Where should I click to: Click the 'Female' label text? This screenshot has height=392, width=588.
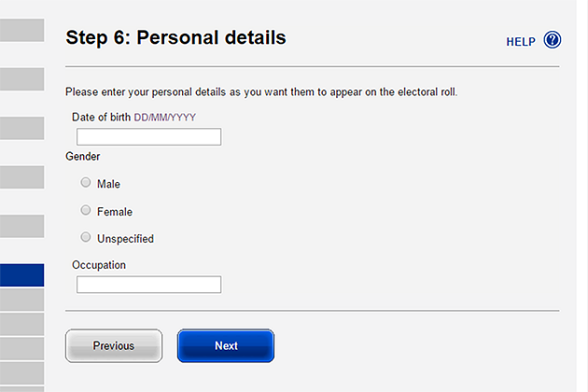[115, 212]
